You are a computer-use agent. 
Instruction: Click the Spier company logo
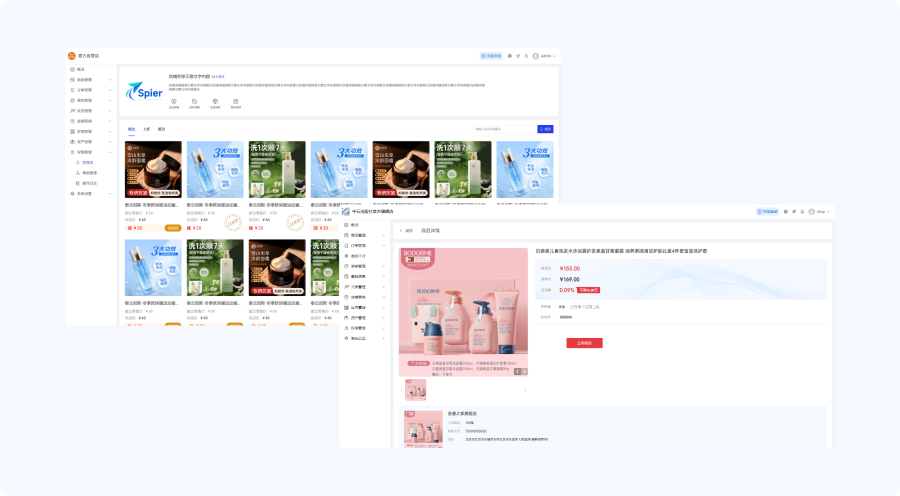(143, 91)
